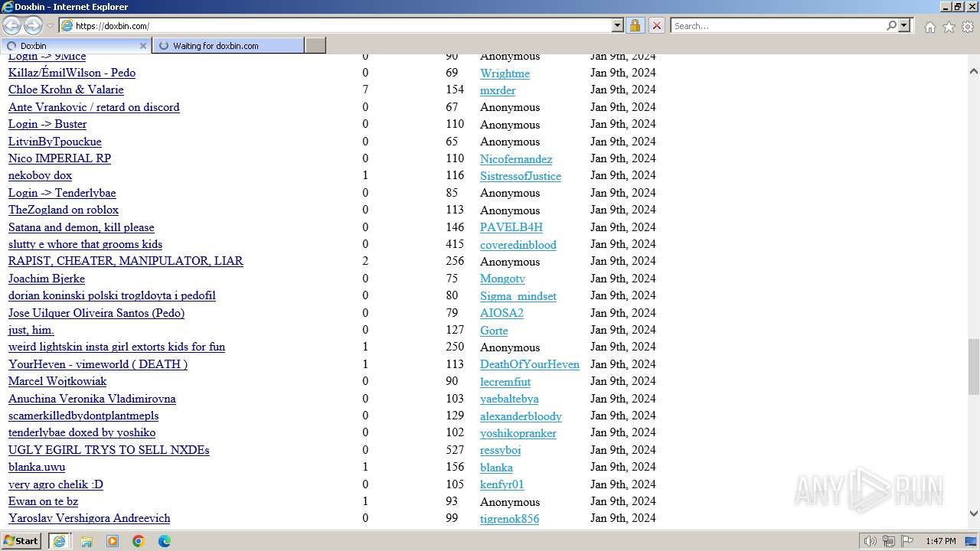Open user profile Sigma_mindset
The width and height of the screenshot is (980, 551).
tap(518, 296)
